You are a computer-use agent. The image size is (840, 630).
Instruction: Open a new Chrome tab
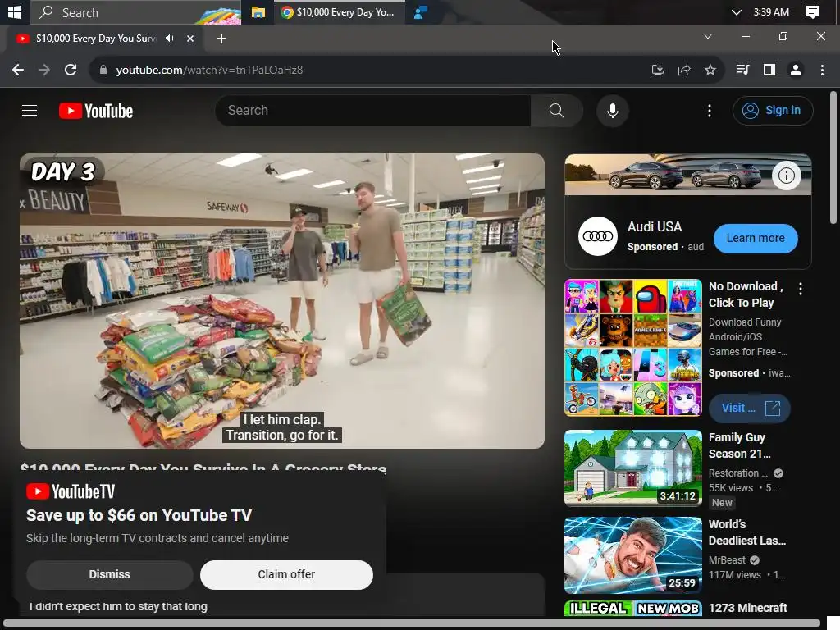[221, 39]
